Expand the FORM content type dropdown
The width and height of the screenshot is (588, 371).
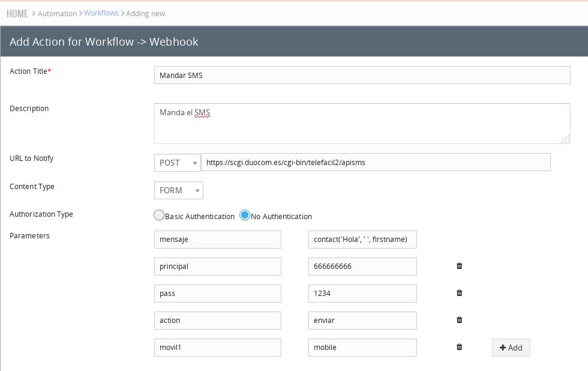point(178,190)
